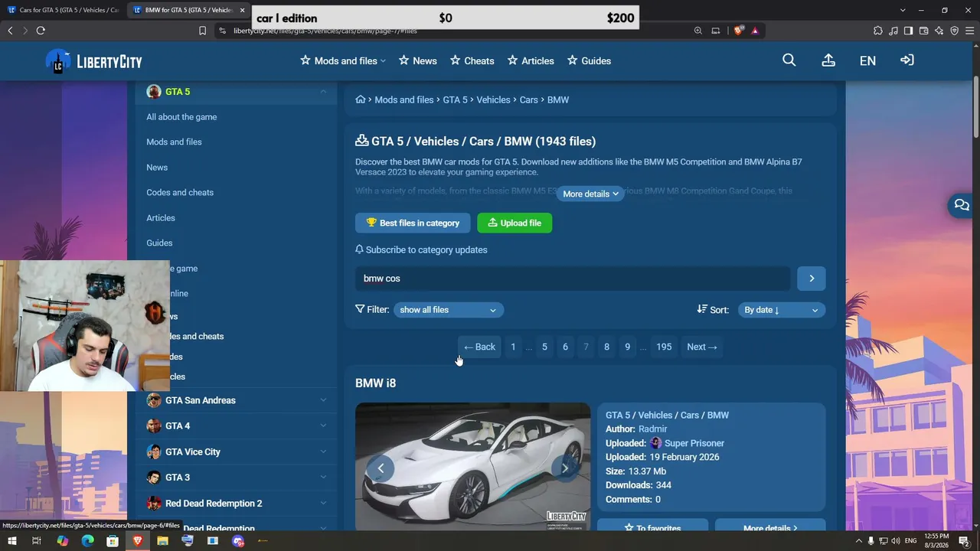Expand the Mods and files nav dropdown

pyautogui.click(x=343, y=61)
